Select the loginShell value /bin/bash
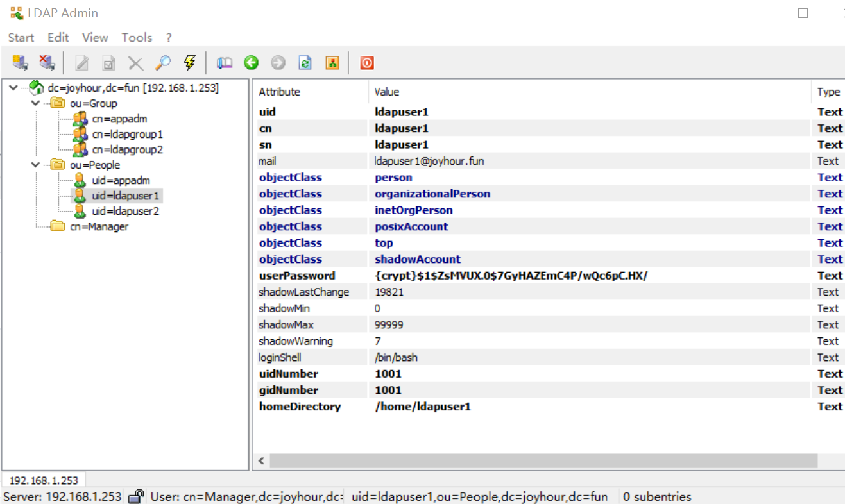845x504 pixels. (396, 357)
